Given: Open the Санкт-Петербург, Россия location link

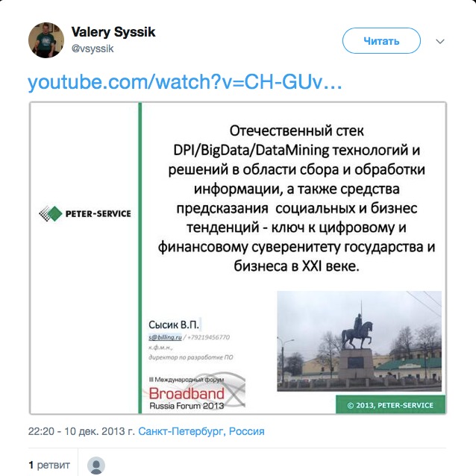Looking at the screenshot, I should coord(201,431).
